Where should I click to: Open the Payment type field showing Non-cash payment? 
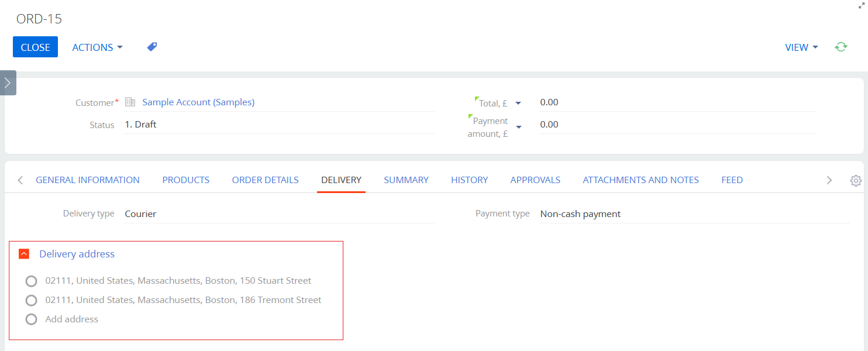coord(695,214)
